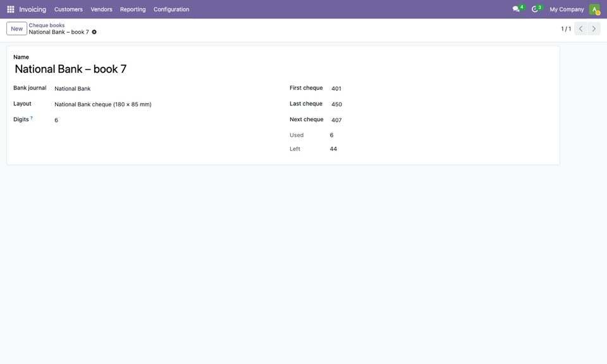The height and width of the screenshot is (364, 607).
Task: Open the activities clock icon
Action: (x=536, y=8)
